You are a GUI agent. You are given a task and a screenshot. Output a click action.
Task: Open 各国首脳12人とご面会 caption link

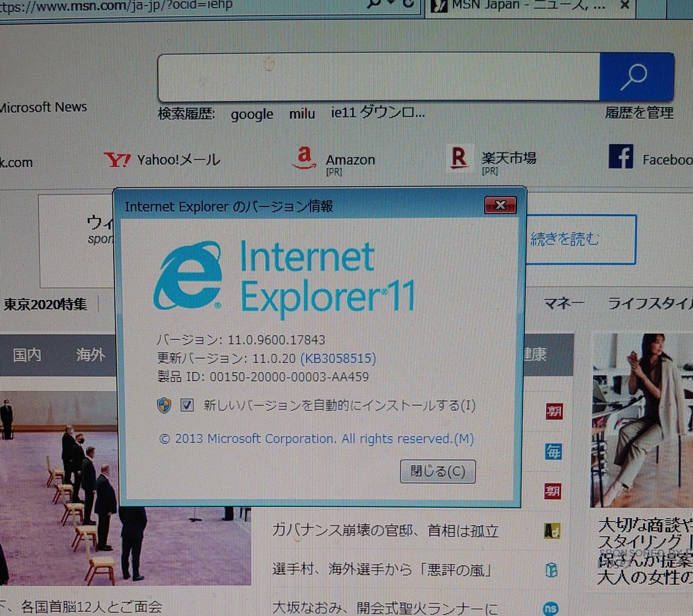point(91,607)
